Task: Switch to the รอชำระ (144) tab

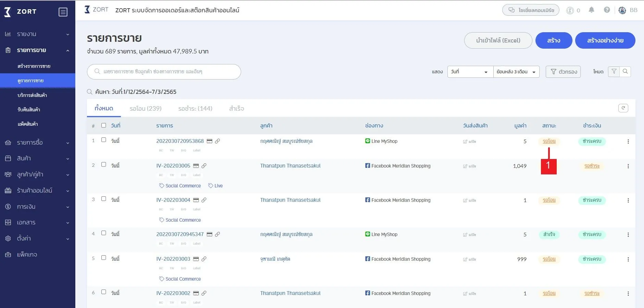Action: click(195, 109)
